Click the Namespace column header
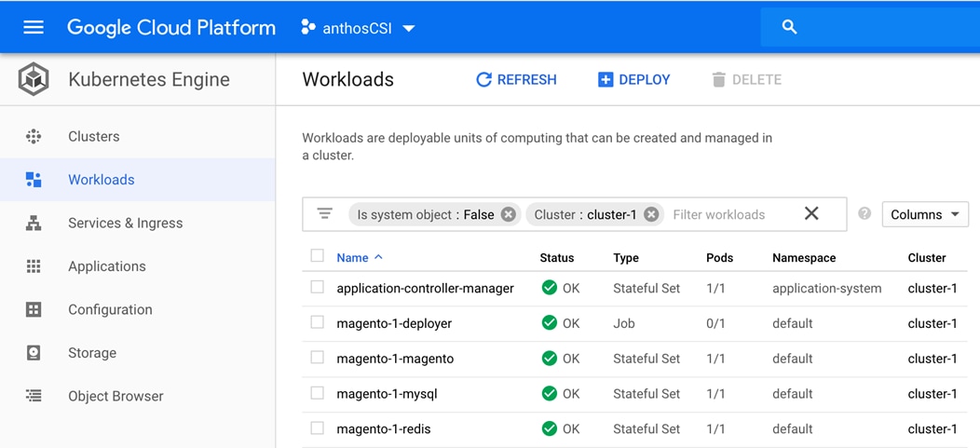 pyautogui.click(x=804, y=257)
